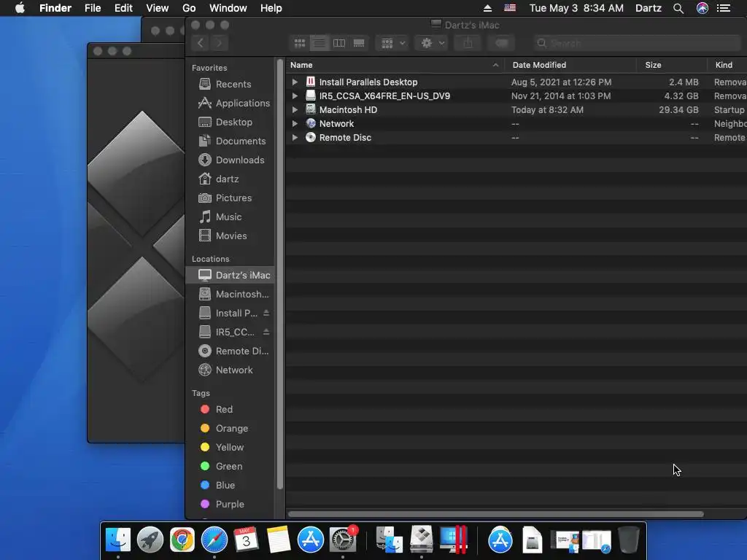
Task: Switch to icon view in Finder toolbar
Action: (x=300, y=43)
